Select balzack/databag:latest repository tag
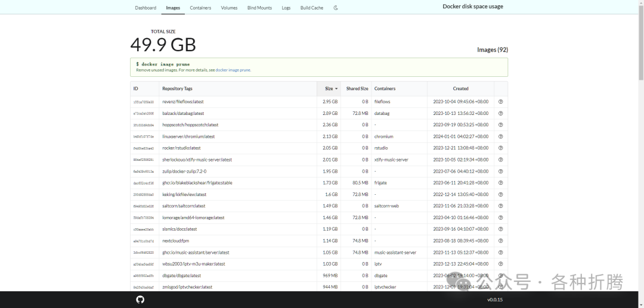This screenshot has height=308, width=644. tap(183, 113)
